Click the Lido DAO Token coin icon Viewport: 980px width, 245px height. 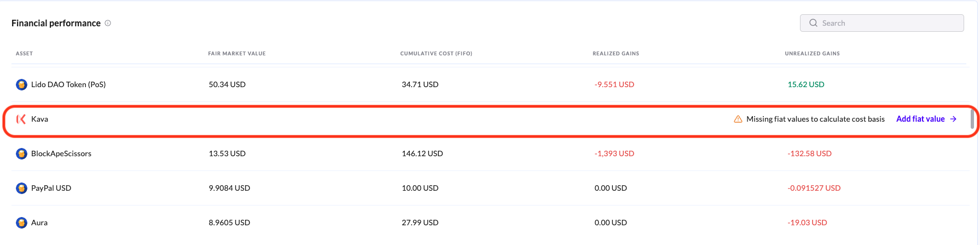pos(21,84)
